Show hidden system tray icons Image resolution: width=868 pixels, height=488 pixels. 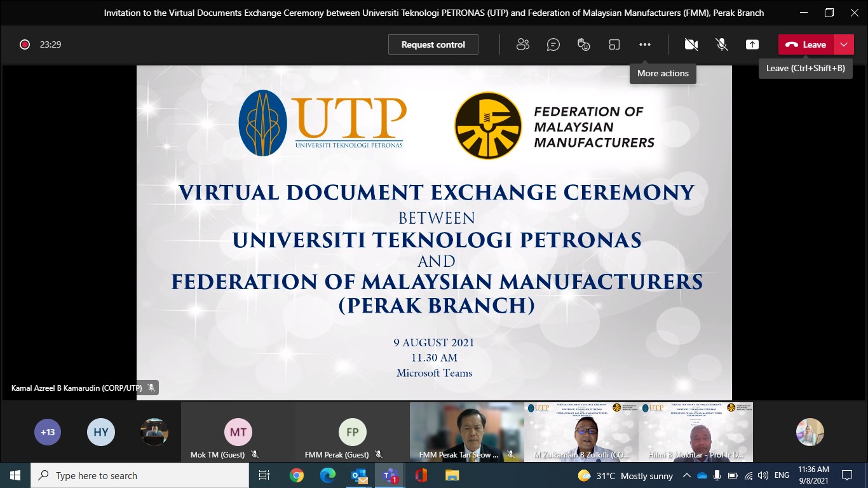687,475
